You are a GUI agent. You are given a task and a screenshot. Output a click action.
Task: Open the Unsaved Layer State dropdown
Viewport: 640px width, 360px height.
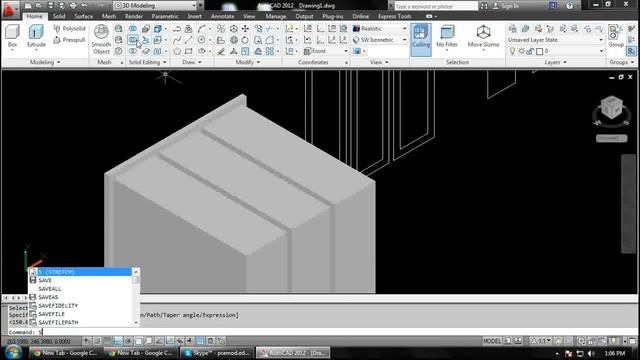[x=555, y=40]
